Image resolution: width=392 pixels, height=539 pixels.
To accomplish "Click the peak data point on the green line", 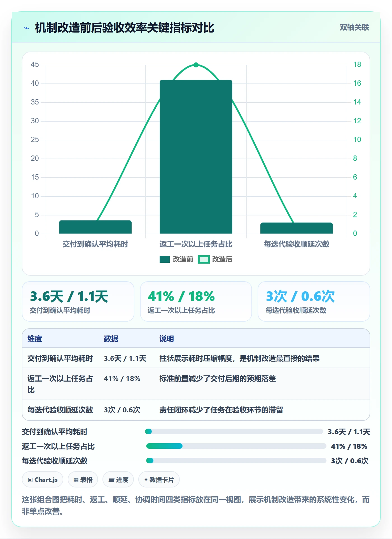I will [196, 65].
